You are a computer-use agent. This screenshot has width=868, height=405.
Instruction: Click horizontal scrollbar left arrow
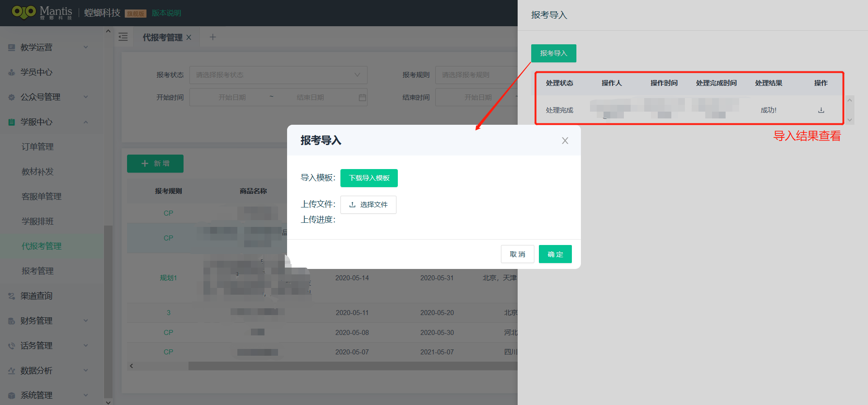[132, 366]
